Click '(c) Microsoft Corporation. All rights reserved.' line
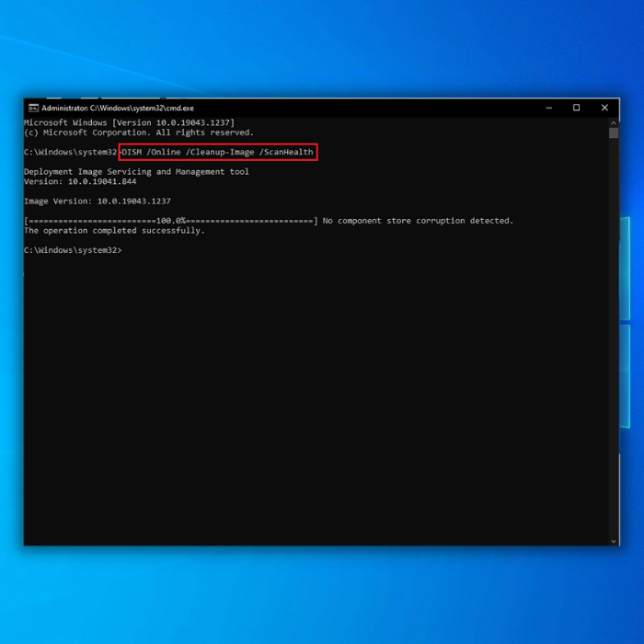The height and width of the screenshot is (644, 644). 139,132
